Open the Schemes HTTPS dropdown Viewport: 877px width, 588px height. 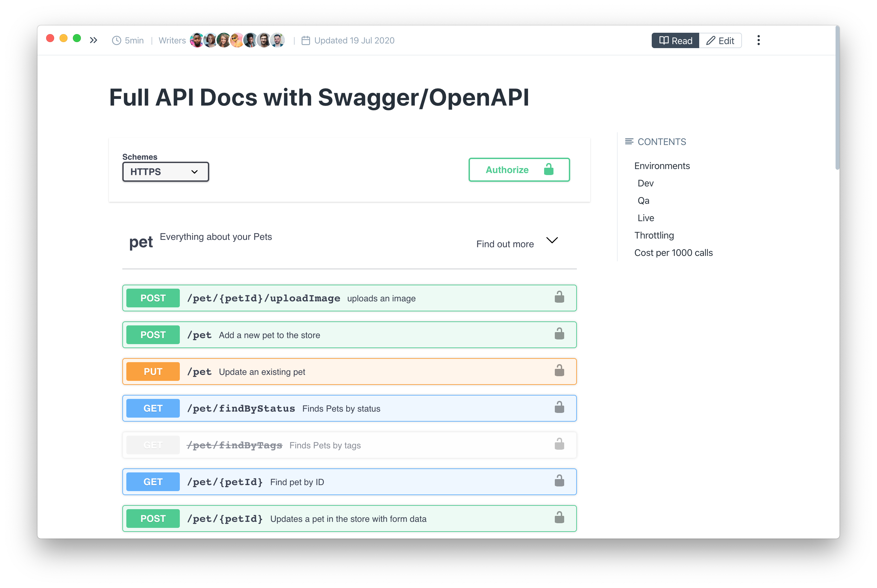165,172
